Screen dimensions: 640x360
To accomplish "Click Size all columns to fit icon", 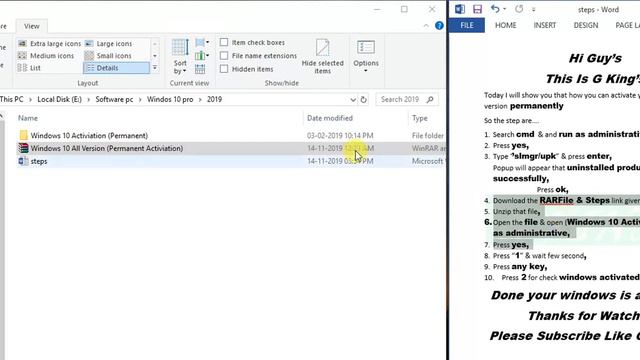I will click(x=200, y=69).
